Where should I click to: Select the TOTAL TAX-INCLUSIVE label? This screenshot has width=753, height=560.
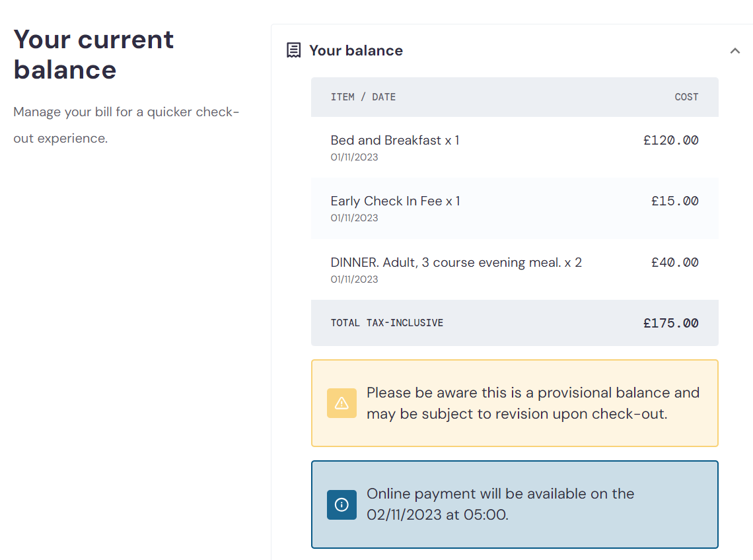(386, 323)
